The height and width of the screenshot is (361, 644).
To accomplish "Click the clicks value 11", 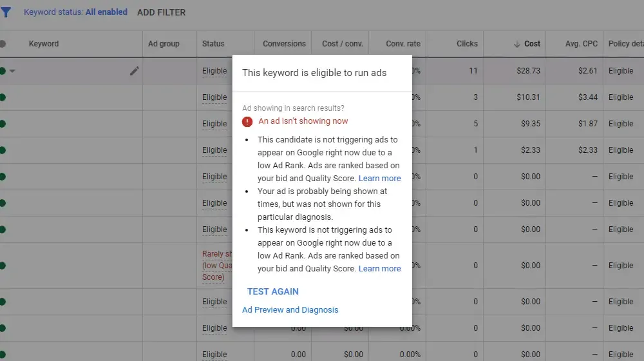I will point(473,71).
